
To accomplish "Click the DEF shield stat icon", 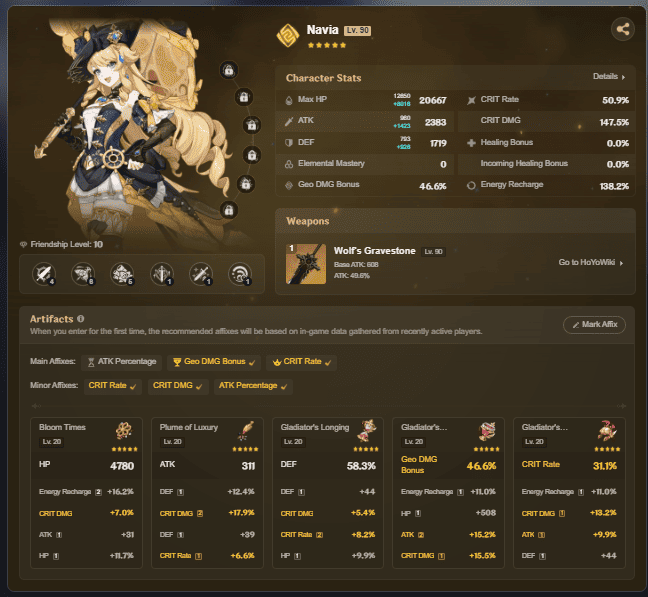I will pyautogui.click(x=289, y=143).
